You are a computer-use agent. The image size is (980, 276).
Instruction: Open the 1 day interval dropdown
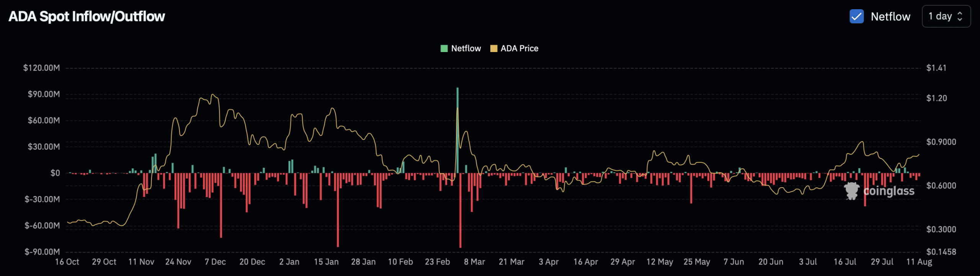tap(946, 16)
